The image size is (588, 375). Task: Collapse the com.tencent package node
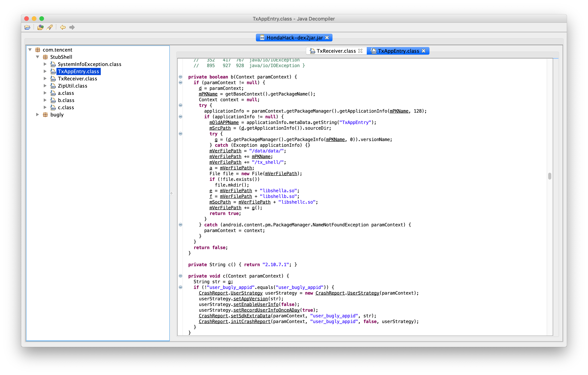30,50
